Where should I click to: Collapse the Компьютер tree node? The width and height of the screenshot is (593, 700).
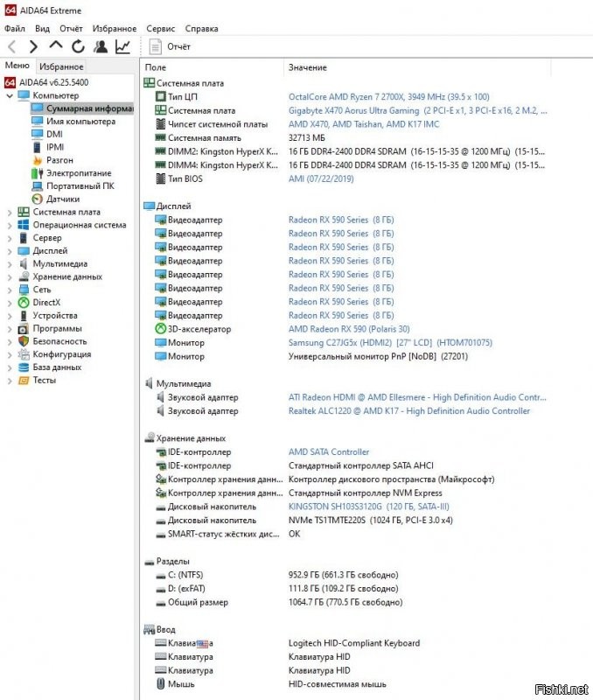[10, 95]
